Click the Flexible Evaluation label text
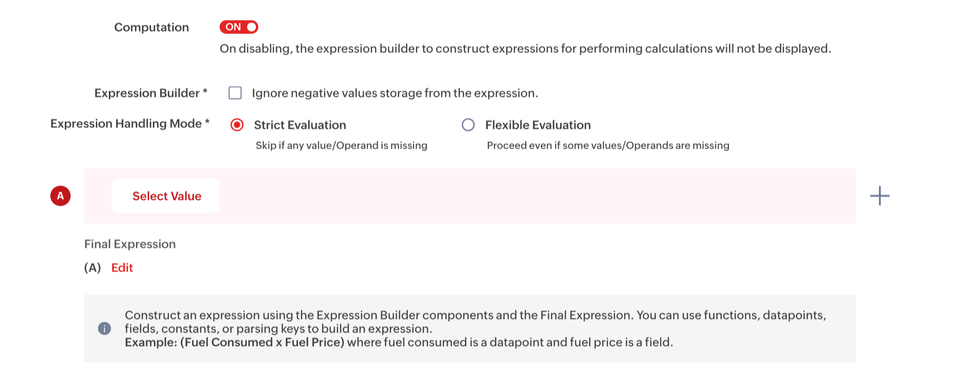Screen dimensions: 980x374 point(537,125)
